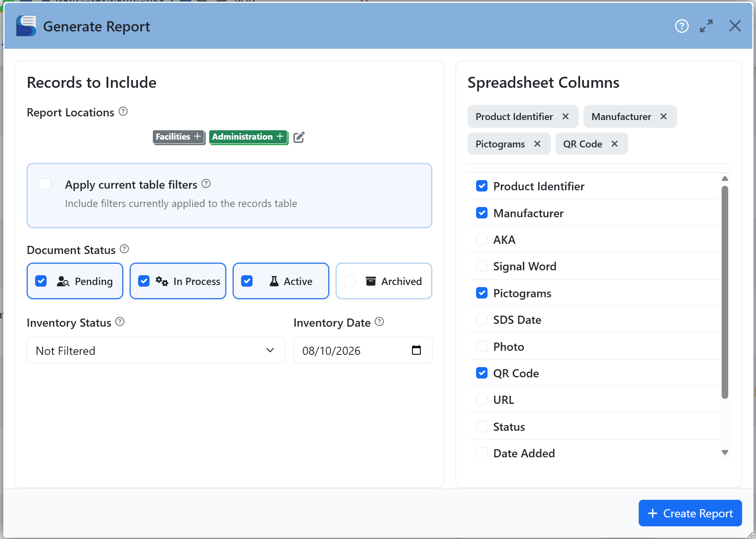This screenshot has width=756, height=539.
Task: Open the Inventory Date calendar picker
Action: (x=416, y=350)
